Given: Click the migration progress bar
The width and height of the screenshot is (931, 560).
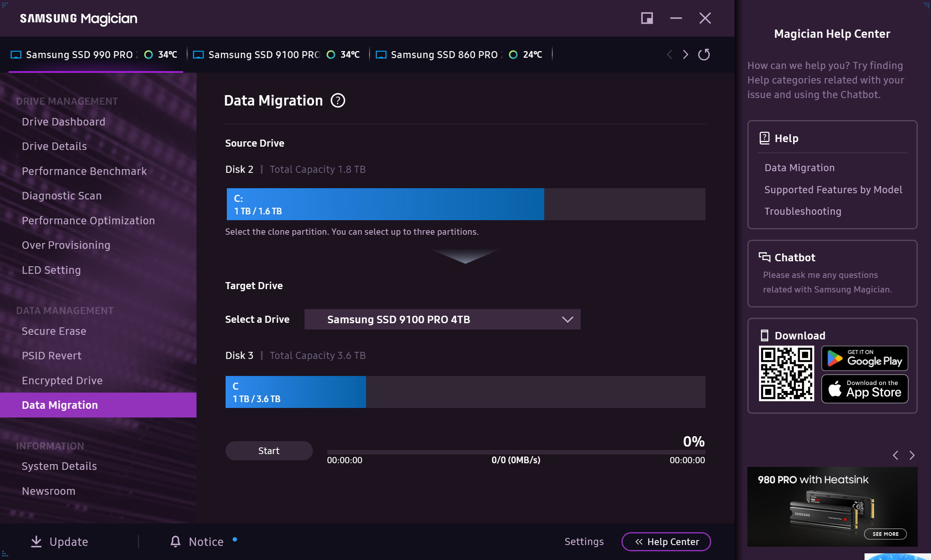Looking at the screenshot, I should [516, 452].
